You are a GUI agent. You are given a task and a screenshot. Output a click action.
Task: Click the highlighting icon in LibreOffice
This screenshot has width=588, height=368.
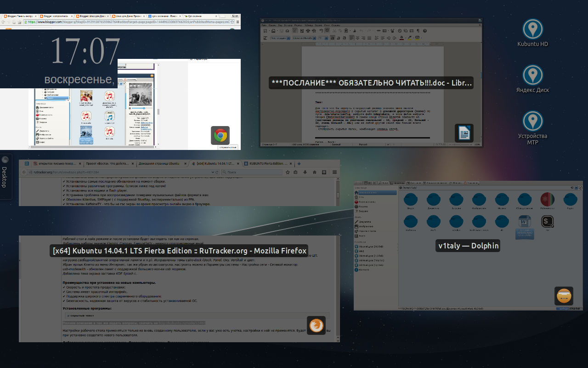409,38
